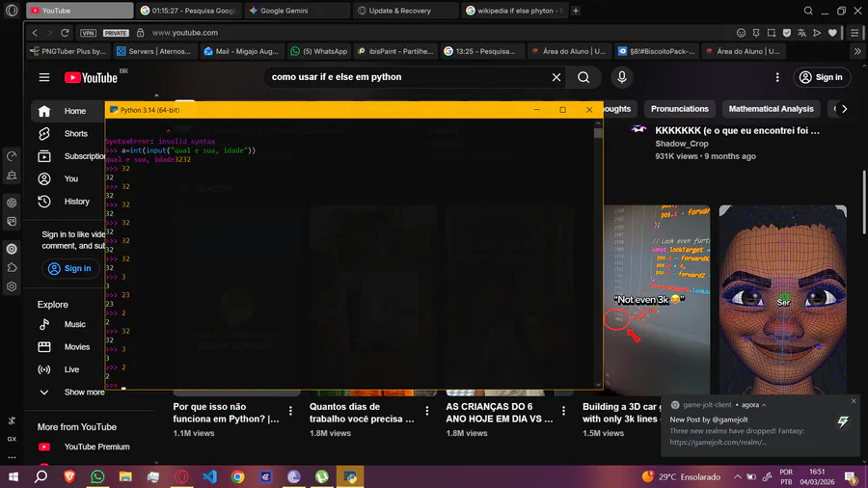This screenshot has width=868, height=488.
Task: Reload the page with refresh icon
Action: point(65,33)
